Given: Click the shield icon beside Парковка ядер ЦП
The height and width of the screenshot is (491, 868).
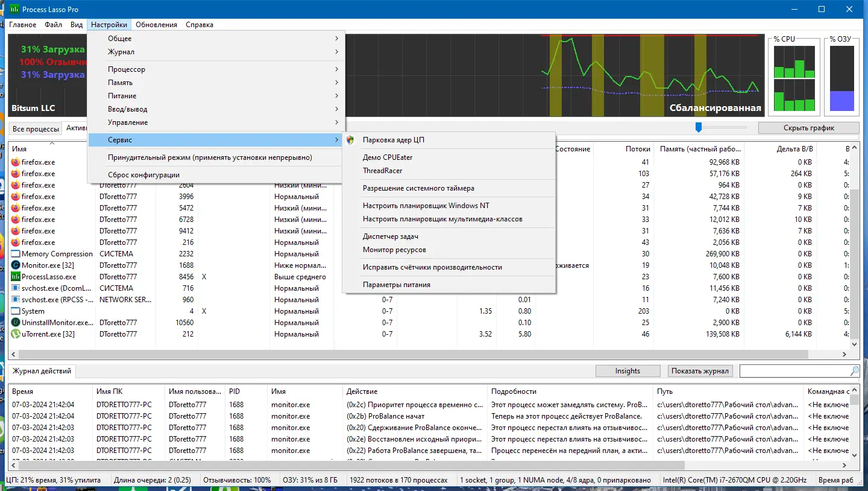Looking at the screenshot, I should pos(350,140).
